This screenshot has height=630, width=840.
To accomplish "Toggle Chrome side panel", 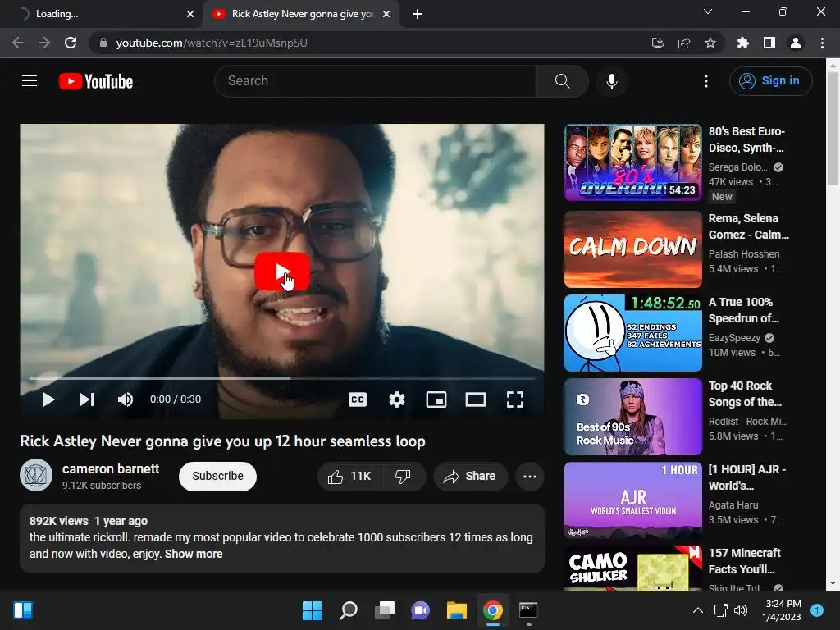I will (x=769, y=43).
